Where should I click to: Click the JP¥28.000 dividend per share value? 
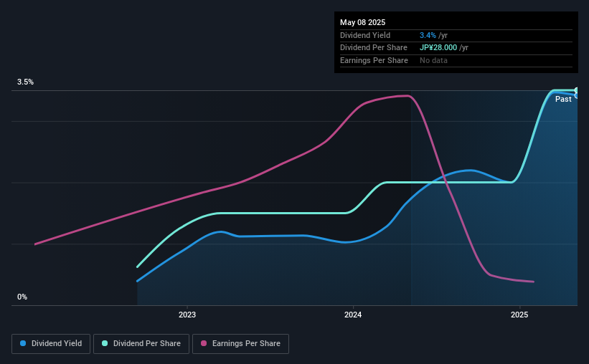point(438,48)
